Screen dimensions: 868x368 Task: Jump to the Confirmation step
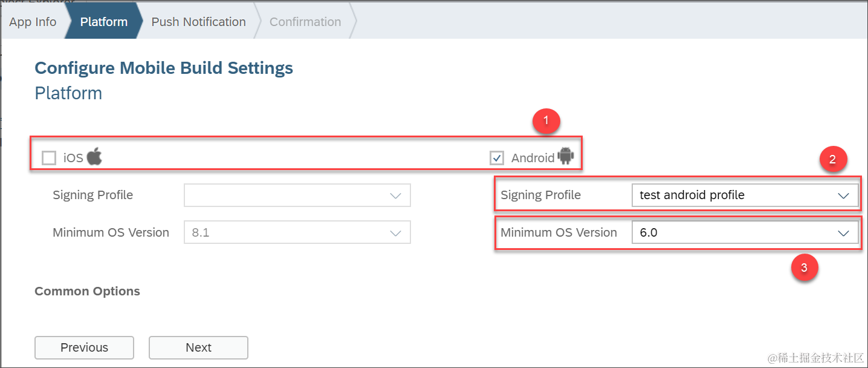305,22
